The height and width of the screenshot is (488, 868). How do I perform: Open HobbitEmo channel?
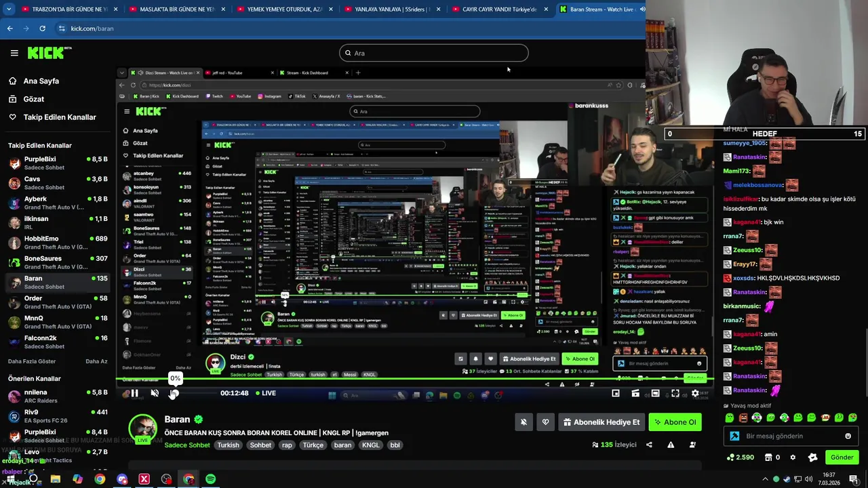(x=58, y=243)
